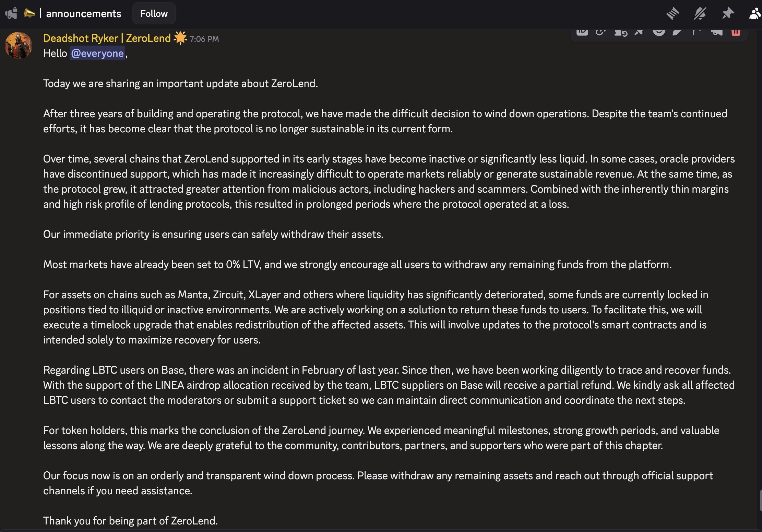Click the locked announcement channel icon

[11, 14]
